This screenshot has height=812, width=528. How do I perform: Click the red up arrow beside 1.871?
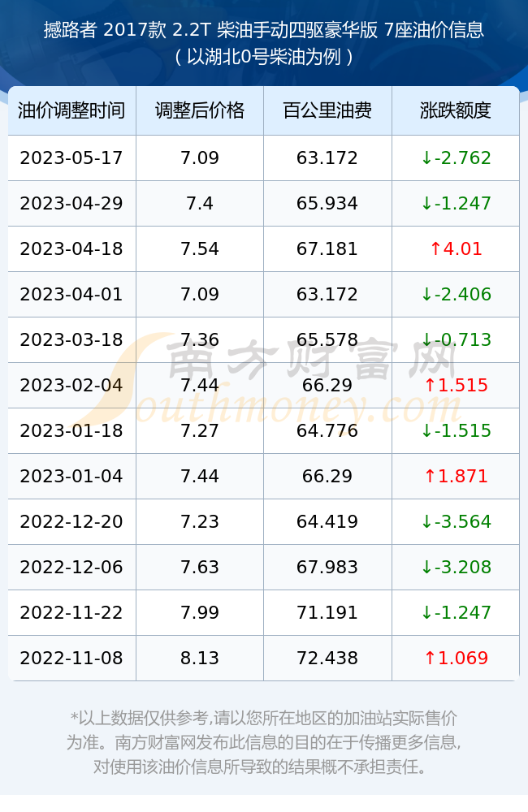[x=430, y=476]
